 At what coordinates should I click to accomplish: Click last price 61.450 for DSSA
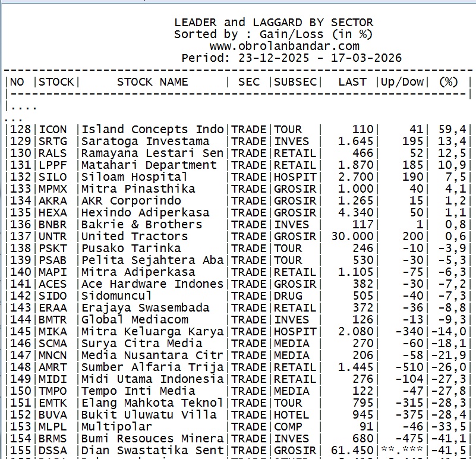pos(352,450)
